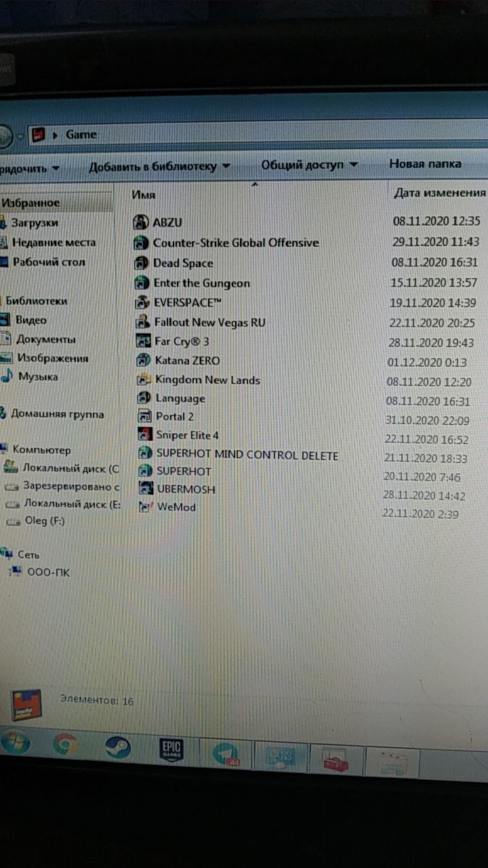Select the EVERSPACE shortcut icon
This screenshot has width=488, height=868.
(142, 302)
